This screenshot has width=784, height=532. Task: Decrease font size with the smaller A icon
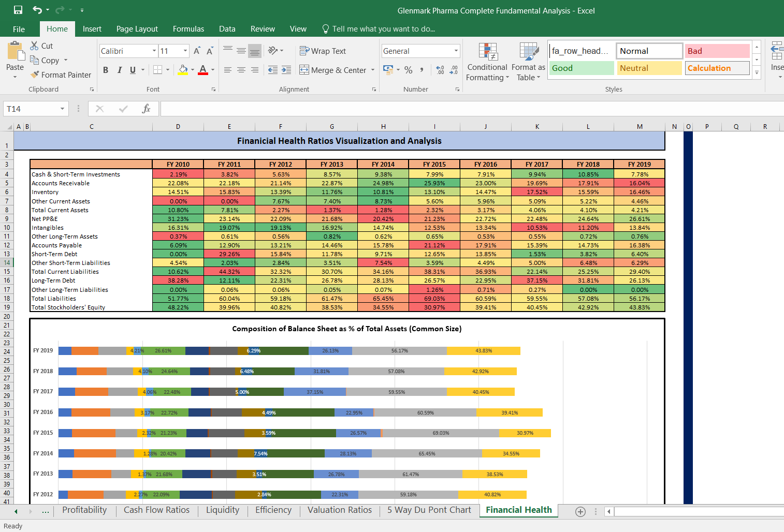coord(210,51)
